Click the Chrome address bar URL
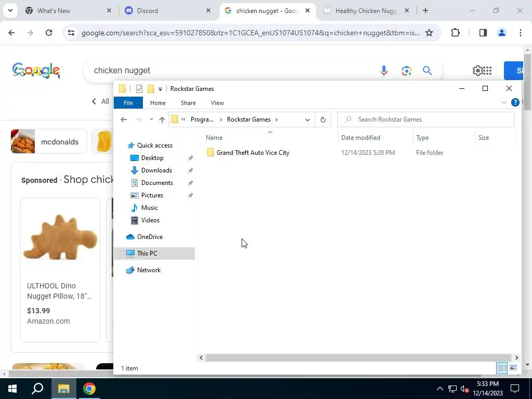The image size is (532, 399). pos(250,33)
